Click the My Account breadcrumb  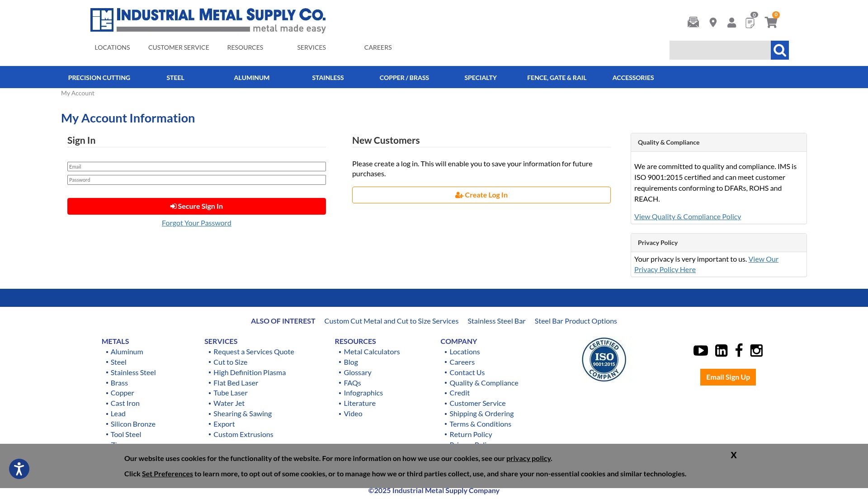[78, 93]
